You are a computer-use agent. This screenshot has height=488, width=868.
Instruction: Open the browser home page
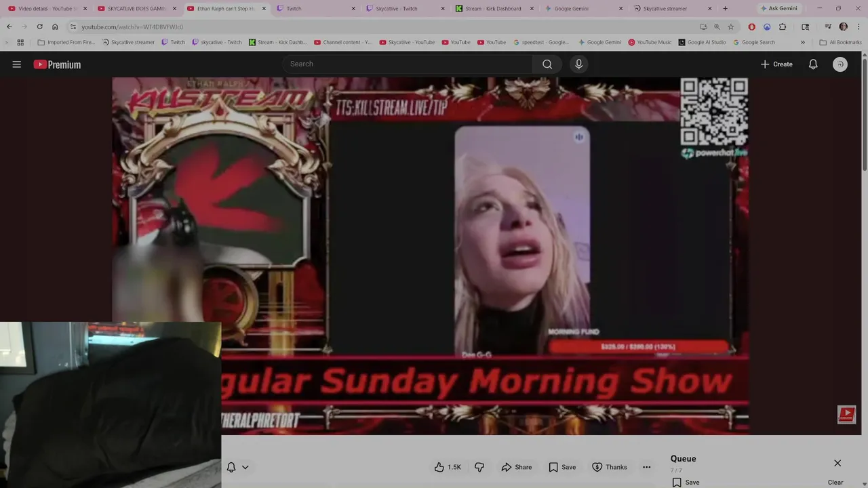click(x=55, y=26)
